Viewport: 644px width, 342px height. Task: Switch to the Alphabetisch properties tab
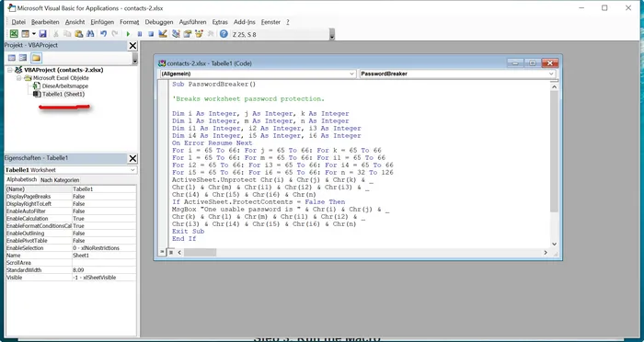tap(22, 180)
